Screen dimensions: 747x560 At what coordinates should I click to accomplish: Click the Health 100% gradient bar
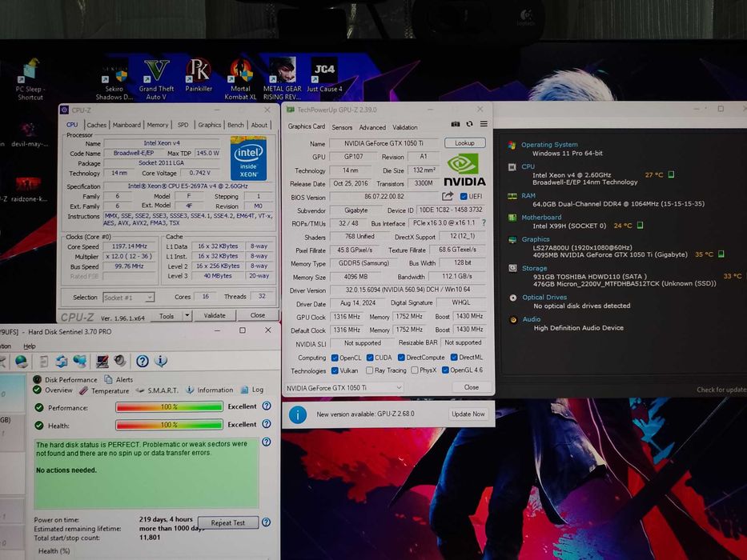169,424
